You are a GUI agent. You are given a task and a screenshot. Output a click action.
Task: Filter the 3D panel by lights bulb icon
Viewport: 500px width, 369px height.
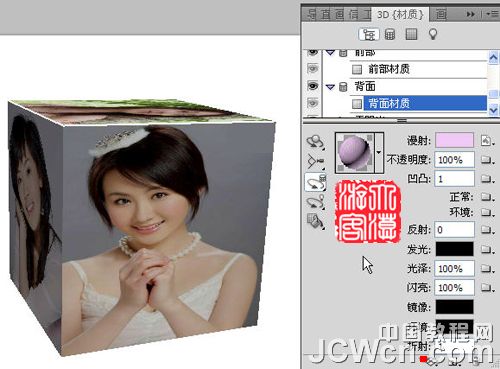433,34
